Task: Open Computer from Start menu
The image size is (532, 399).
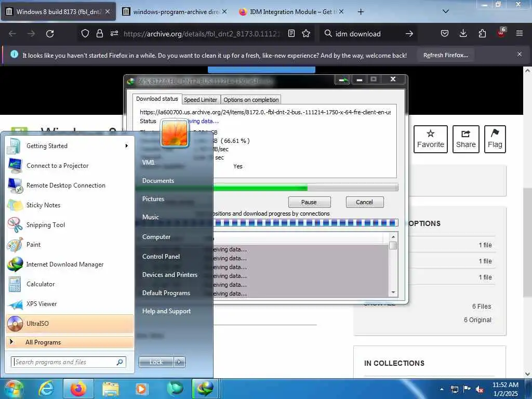Action: [x=175, y=237]
